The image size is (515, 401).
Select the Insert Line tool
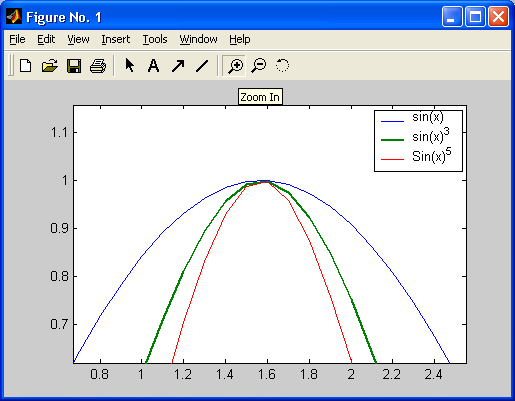[202, 66]
